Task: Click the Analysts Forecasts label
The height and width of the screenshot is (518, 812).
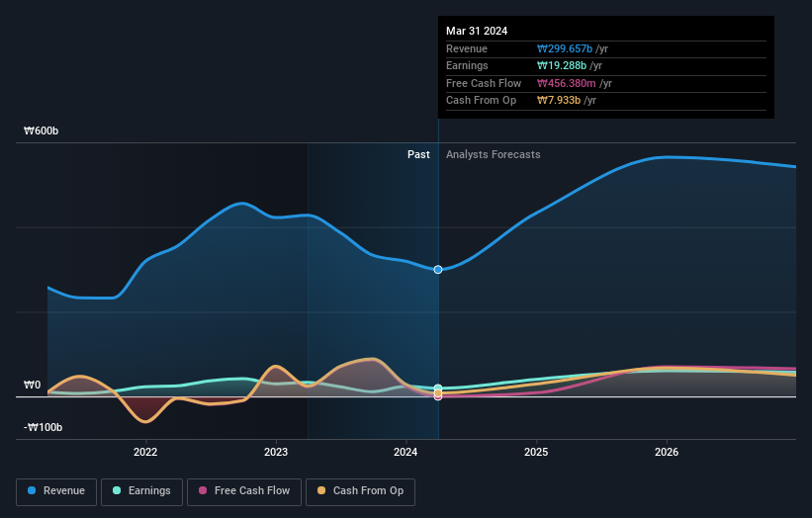Action: point(493,155)
